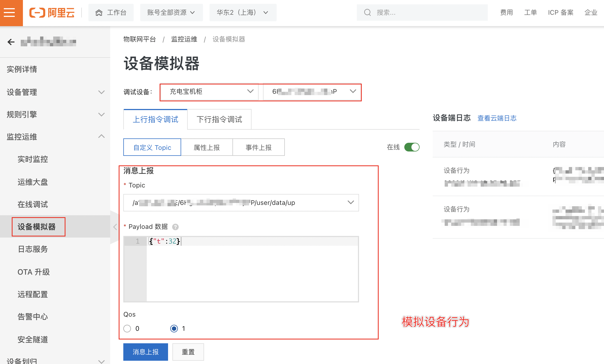The image size is (604, 364).
Task: Switch to 属性上报 tab
Action: coord(207,147)
